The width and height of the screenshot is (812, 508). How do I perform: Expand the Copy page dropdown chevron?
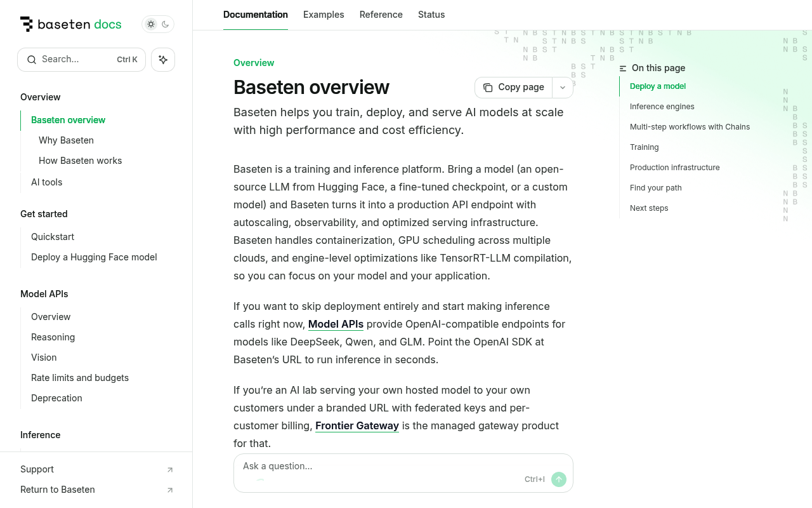[563, 88]
